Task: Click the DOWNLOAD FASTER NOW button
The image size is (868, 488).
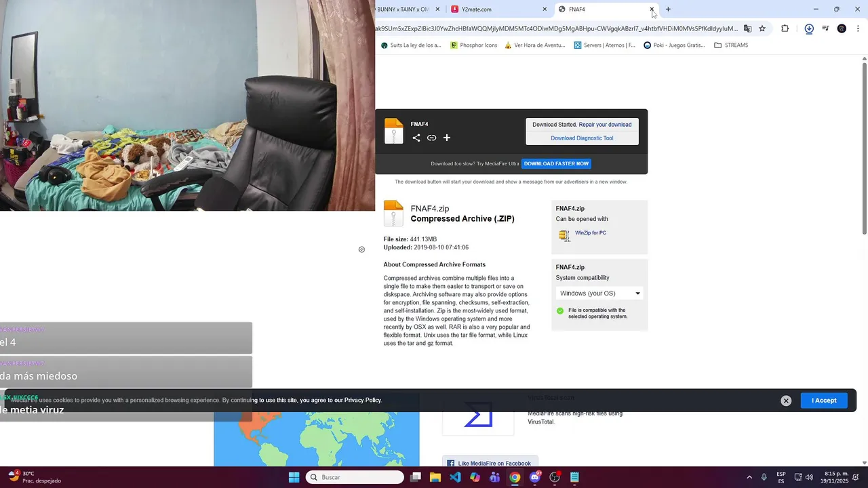Action: point(556,163)
